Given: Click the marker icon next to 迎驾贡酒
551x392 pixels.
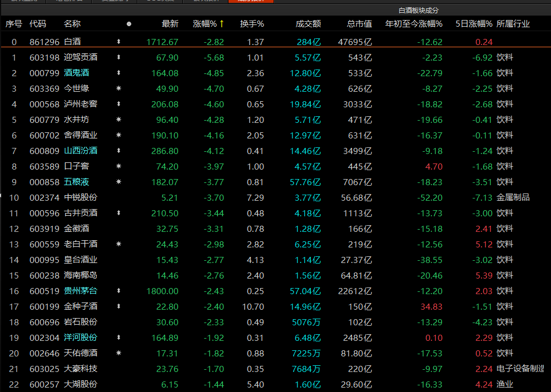Looking at the screenshot, I should tap(119, 57).
